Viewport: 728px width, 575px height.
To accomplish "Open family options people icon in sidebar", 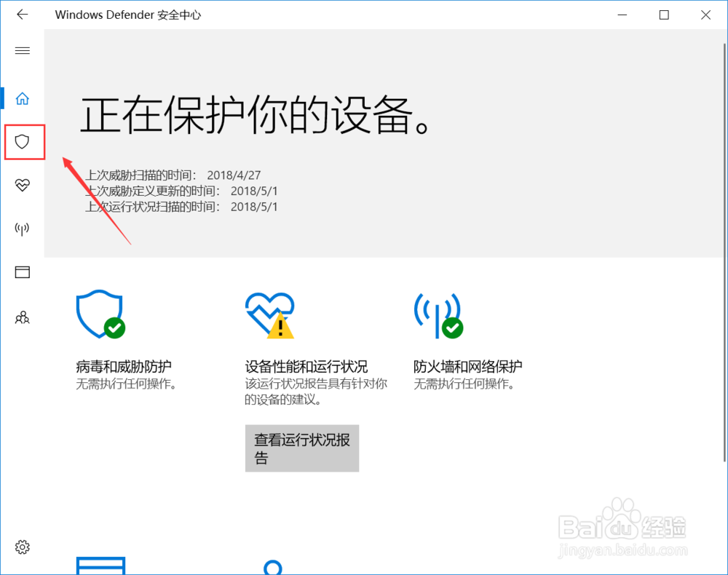I will pyautogui.click(x=23, y=317).
